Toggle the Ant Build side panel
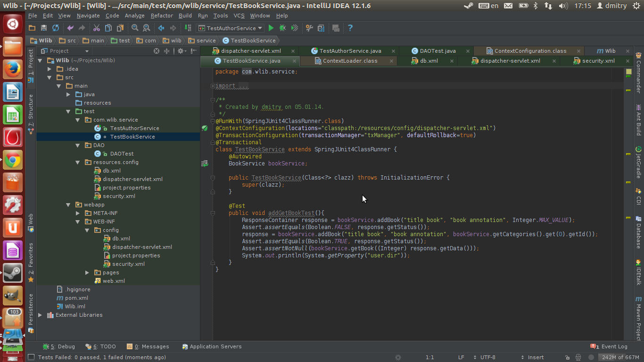 tap(639, 120)
